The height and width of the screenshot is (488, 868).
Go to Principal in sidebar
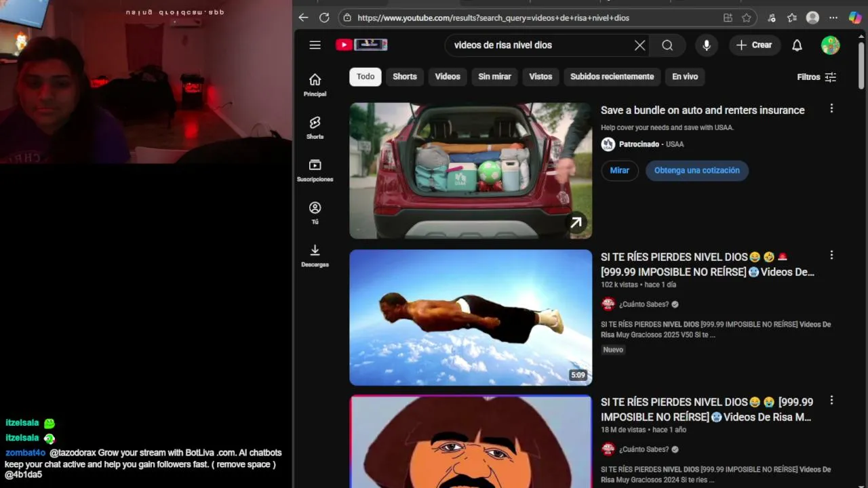tap(315, 85)
